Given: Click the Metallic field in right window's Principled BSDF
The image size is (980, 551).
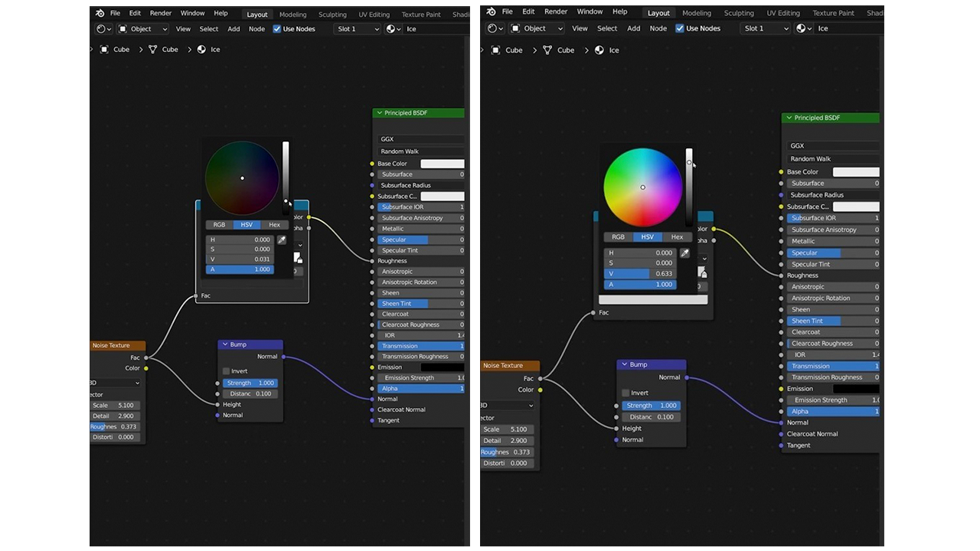Looking at the screenshot, I should point(833,241).
